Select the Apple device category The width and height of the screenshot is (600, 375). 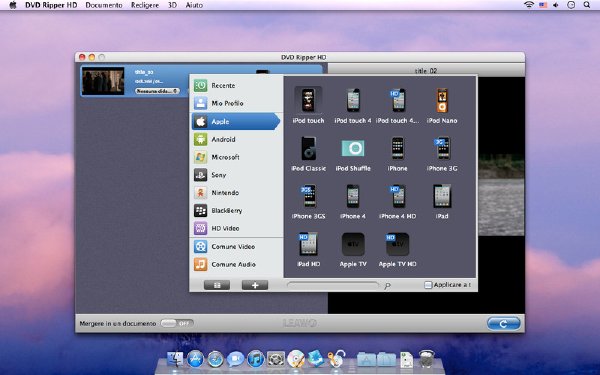pos(236,121)
